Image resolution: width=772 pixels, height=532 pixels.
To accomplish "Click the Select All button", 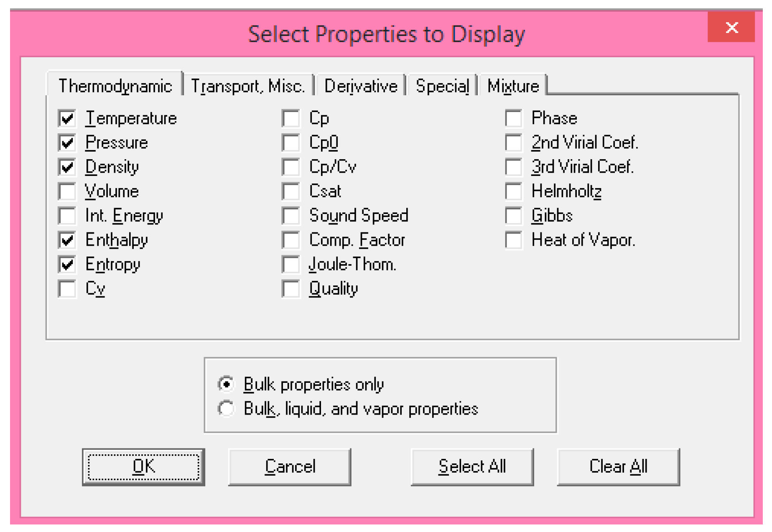I will coord(472,466).
